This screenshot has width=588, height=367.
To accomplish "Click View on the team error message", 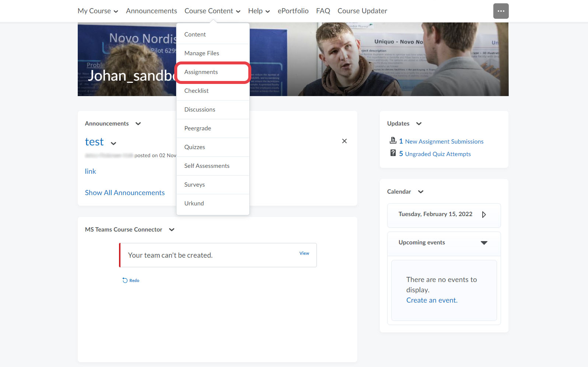I will 304,253.
